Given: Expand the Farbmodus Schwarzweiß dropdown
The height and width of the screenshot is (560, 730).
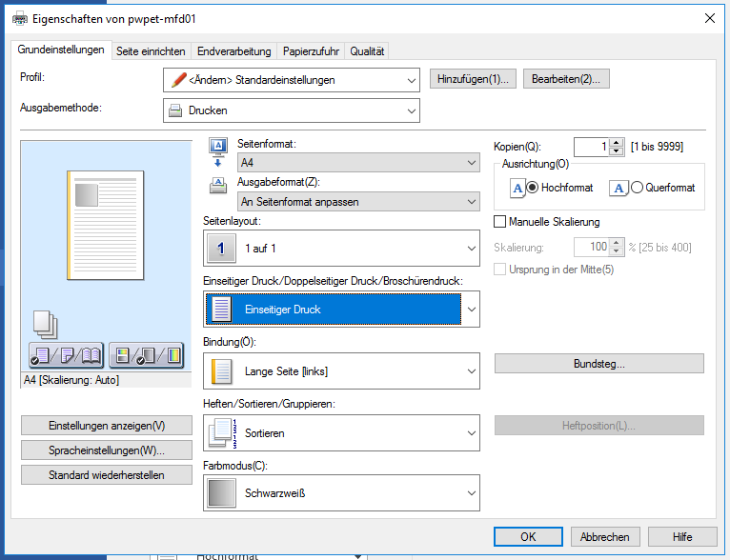Looking at the screenshot, I should pyautogui.click(x=341, y=493).
